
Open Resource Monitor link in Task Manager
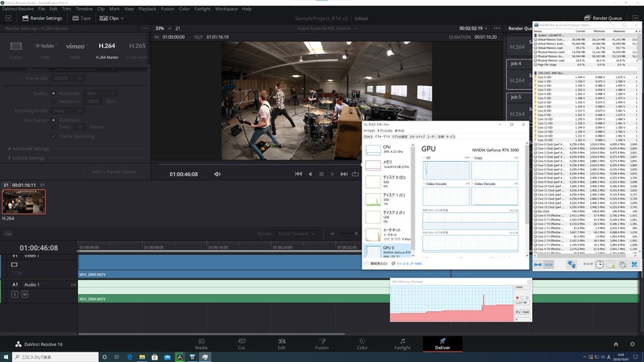tap(407, 264)
